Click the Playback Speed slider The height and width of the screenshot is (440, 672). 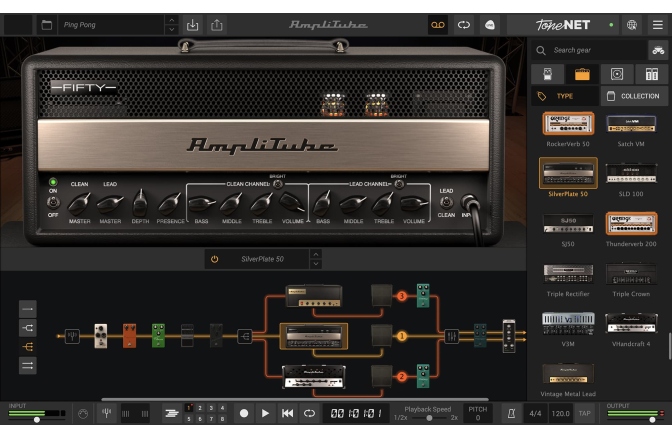point(429,418)
